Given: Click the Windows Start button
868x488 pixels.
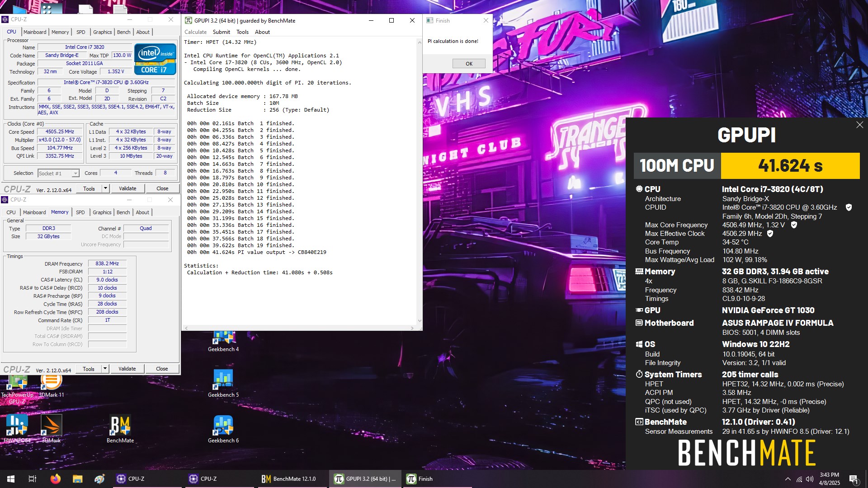Looking at the screenshot, I should tap(11, 479).
